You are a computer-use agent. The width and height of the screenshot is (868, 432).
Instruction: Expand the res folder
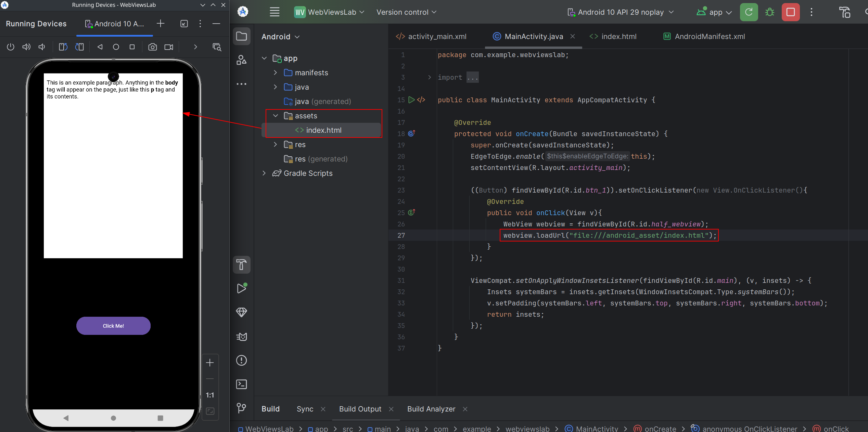click(276, 144)
